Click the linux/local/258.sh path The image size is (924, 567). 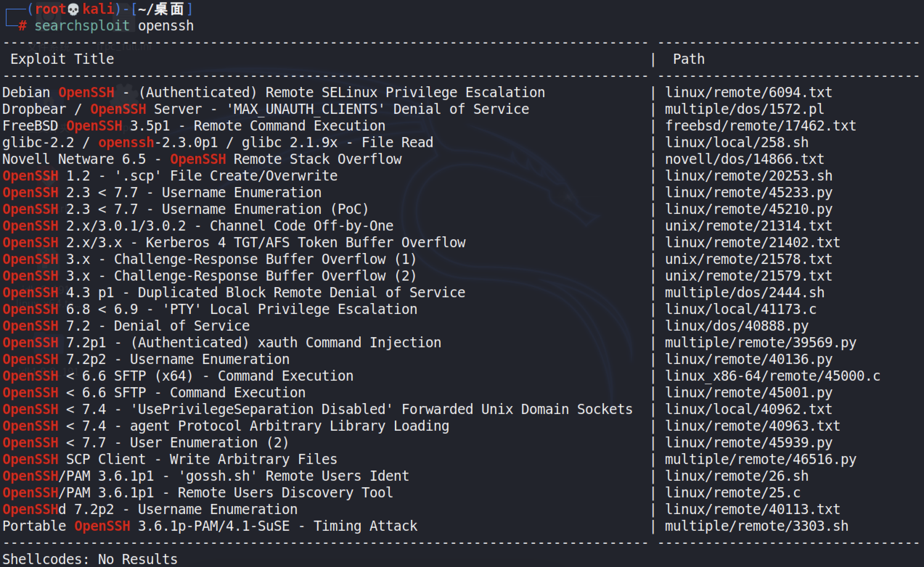(x=736, y=142)
